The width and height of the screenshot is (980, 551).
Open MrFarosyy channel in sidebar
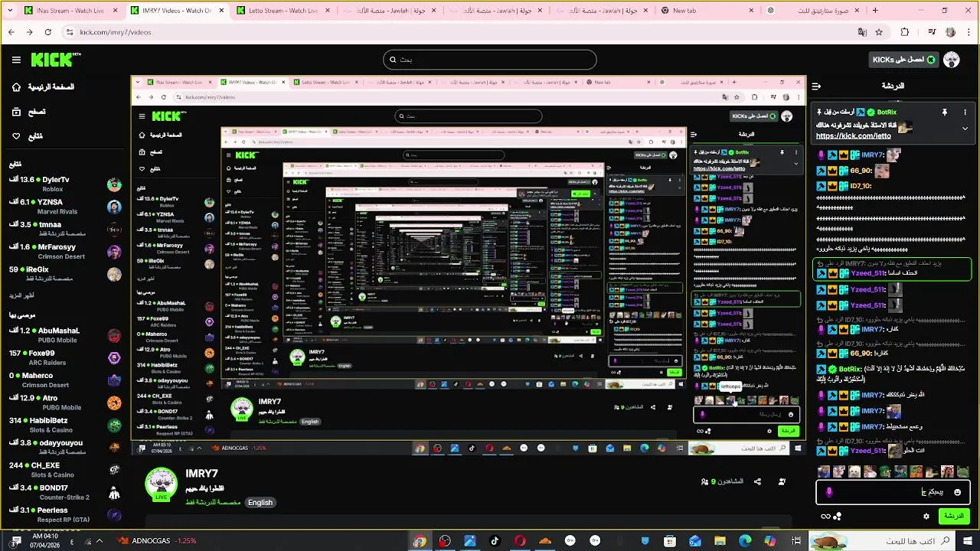pos(65,251)
